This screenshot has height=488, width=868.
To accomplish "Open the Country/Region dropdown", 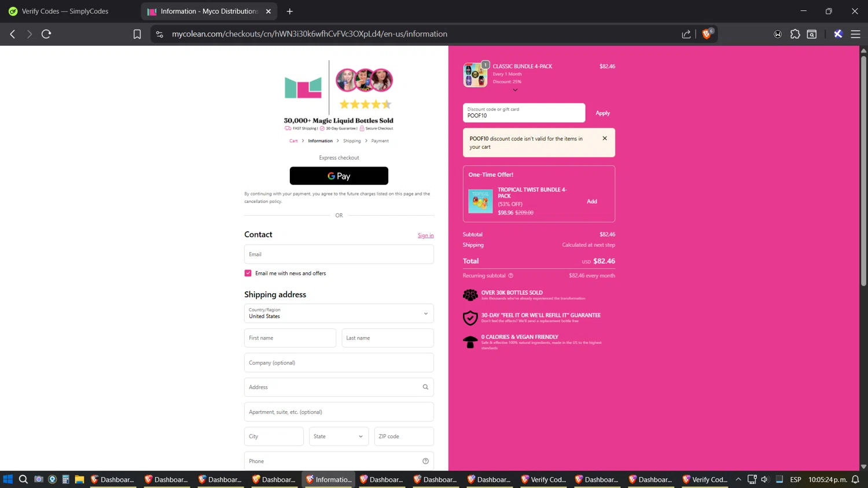I will pyautogui.click(x=339, y=313).
